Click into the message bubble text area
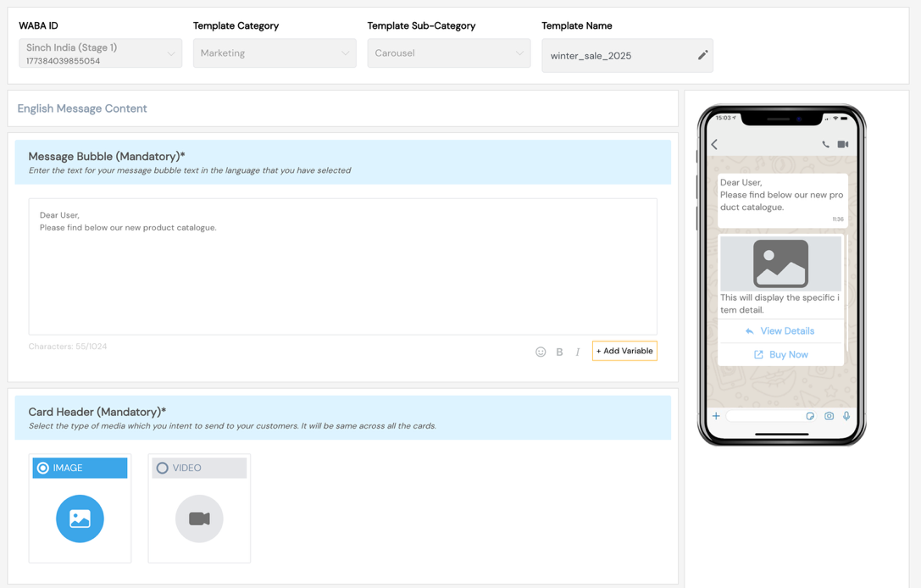 tap(343, 267)
